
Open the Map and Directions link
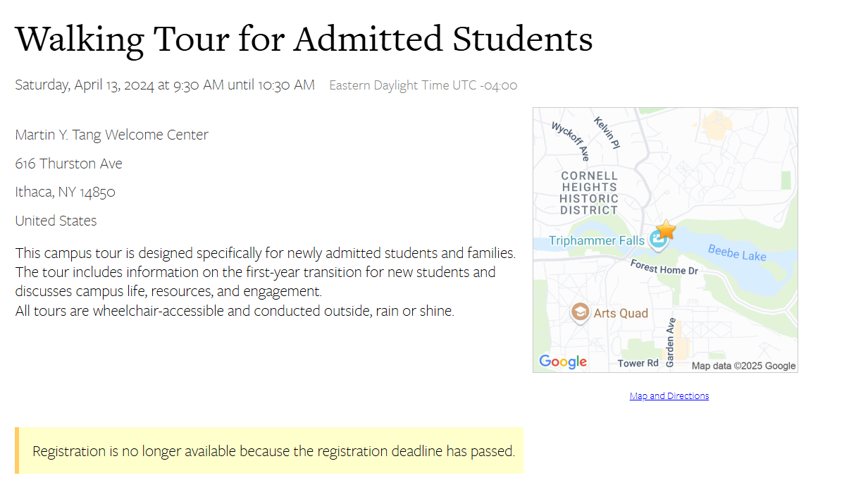tap(669, 396)
